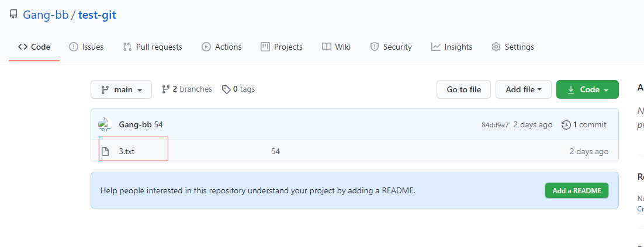
Task: Expand the Add file dropdown
Action: tap(524, 89)
